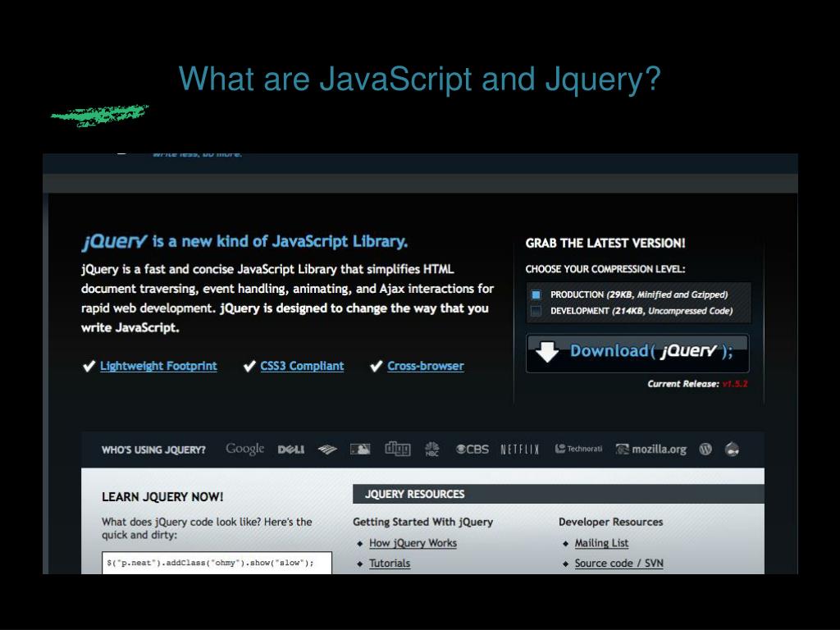Follow the Cross-browser link
The height and width of the screenshot is (630, 840).
[425, 366]
